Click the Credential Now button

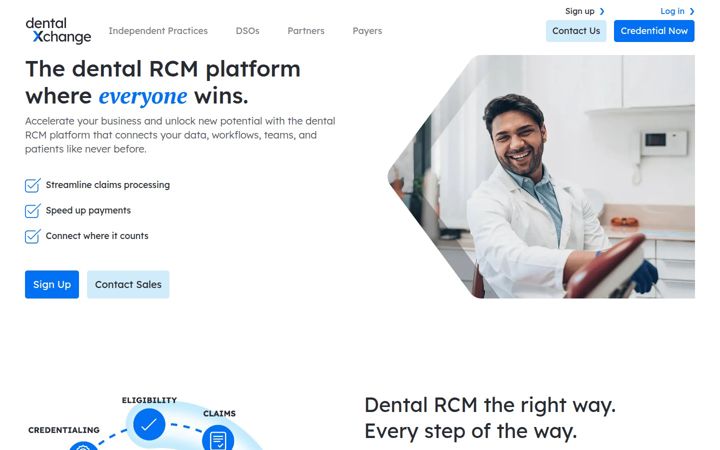pyautogui.click(x=654, y=31)
